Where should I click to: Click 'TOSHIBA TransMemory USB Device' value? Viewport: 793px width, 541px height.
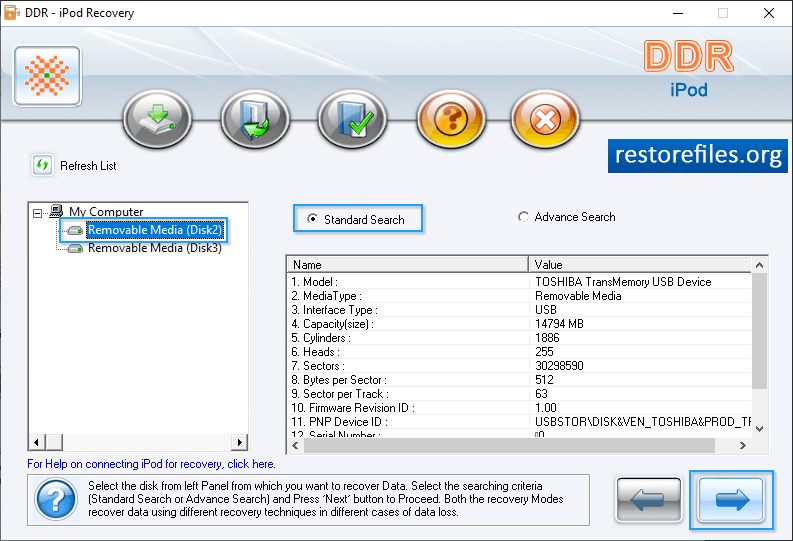click(x=623, y=282)
